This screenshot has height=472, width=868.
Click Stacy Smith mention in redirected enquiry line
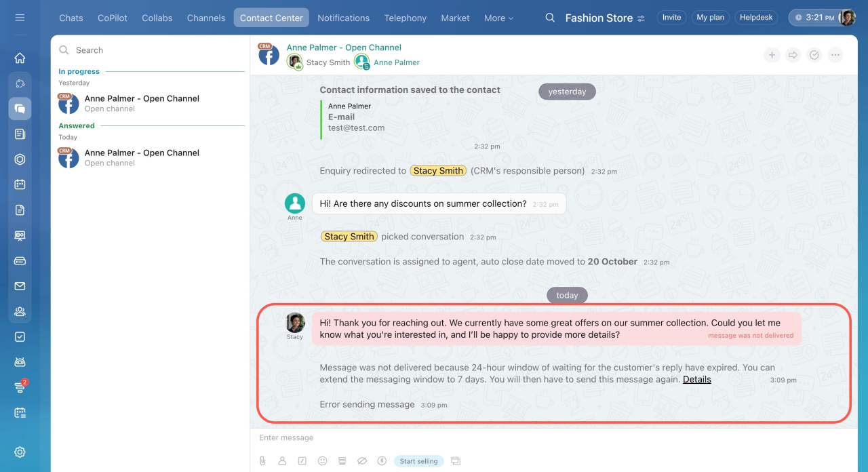(438, 171)
